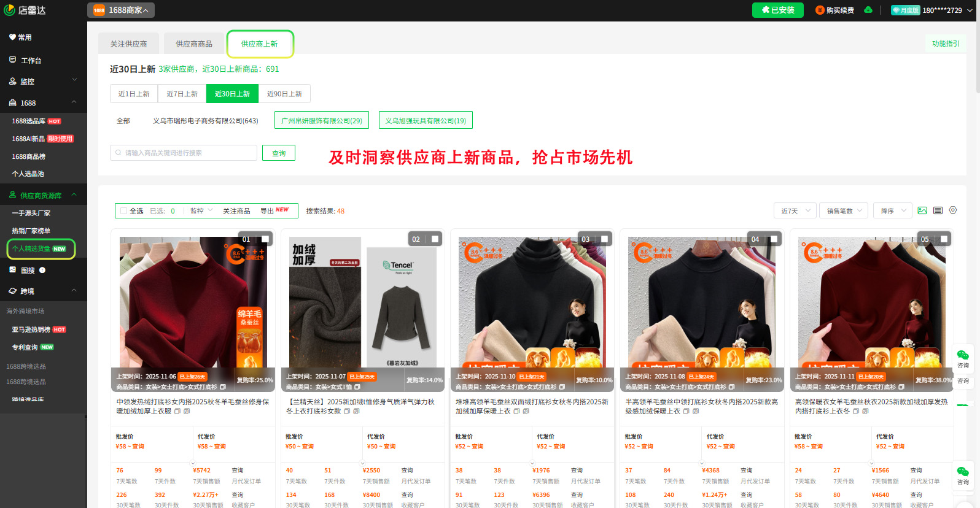Open the 近7天 time range dropdown
The height and width of the screenshot is (508, 980).
795,211
